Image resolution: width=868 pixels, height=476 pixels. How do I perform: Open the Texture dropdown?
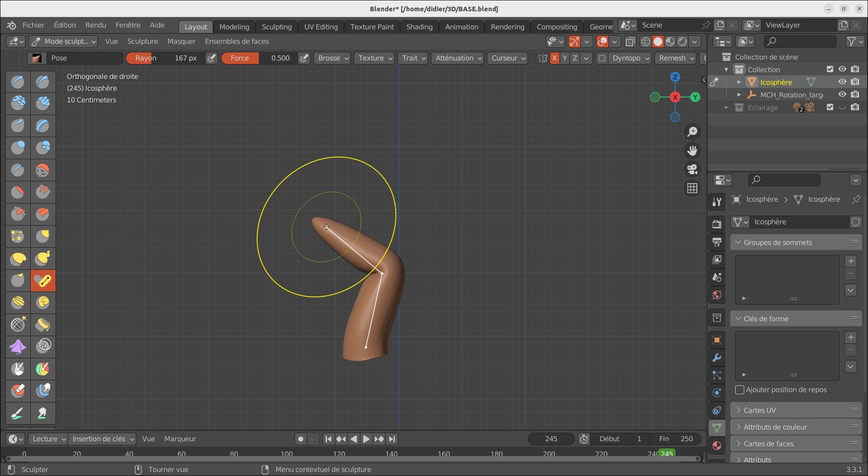(374, 58)
